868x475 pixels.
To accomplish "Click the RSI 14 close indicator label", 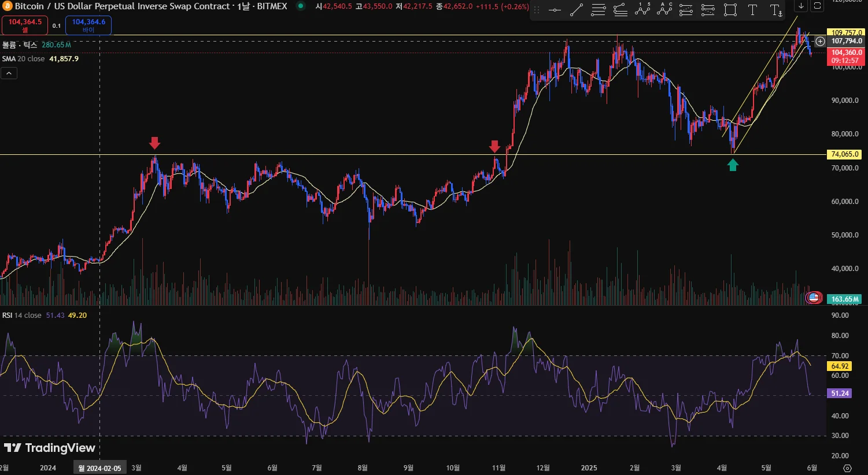I will tap(21, 316).
